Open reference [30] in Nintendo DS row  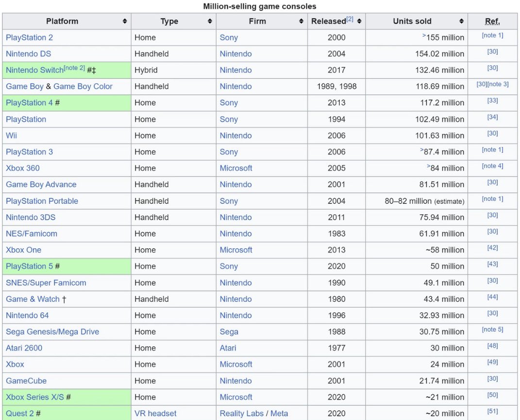coord(492,52)
